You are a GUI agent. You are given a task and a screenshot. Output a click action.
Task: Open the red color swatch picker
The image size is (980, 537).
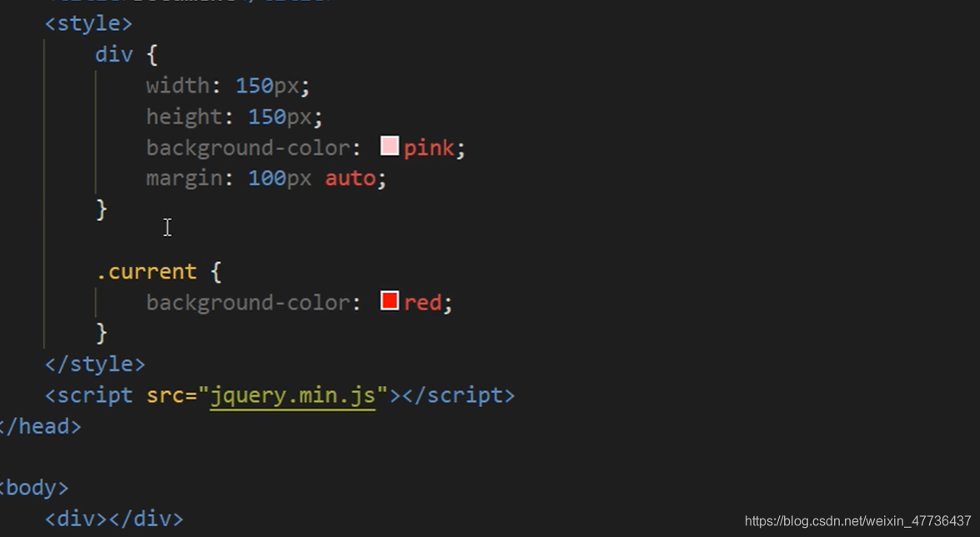pyautogui.click(x=389, y=301)
